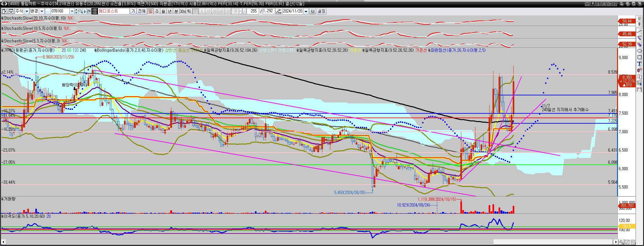Select the ellipse drawing tool

(x=639, y=51)
